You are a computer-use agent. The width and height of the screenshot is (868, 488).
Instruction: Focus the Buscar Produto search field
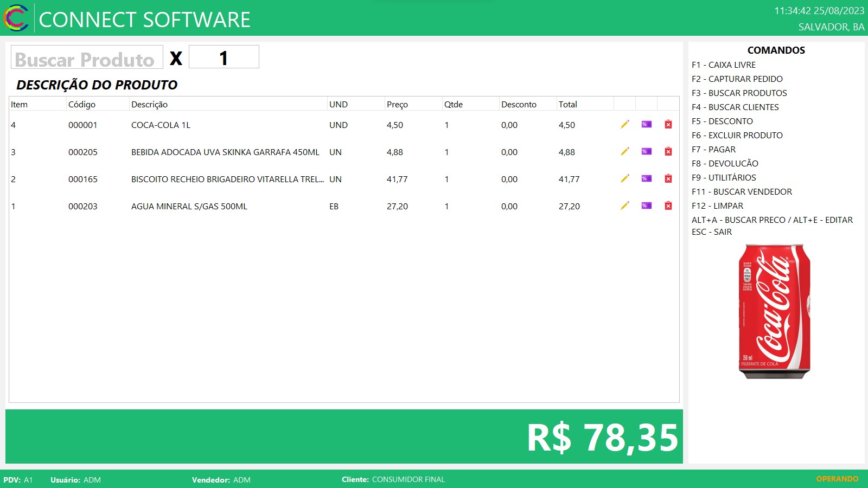(87, 57)
